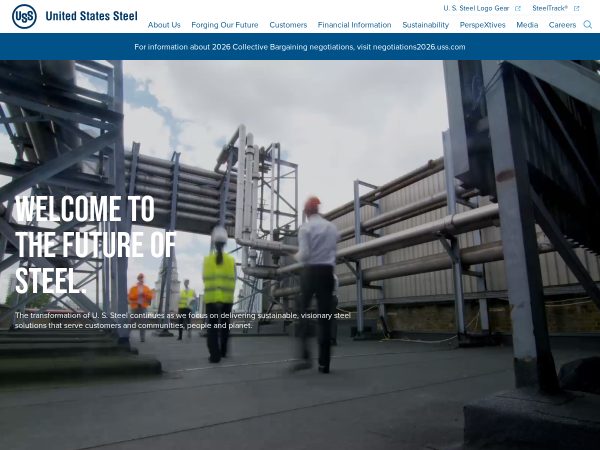
Task: Open the search magnifier icon
Action: 587,25
